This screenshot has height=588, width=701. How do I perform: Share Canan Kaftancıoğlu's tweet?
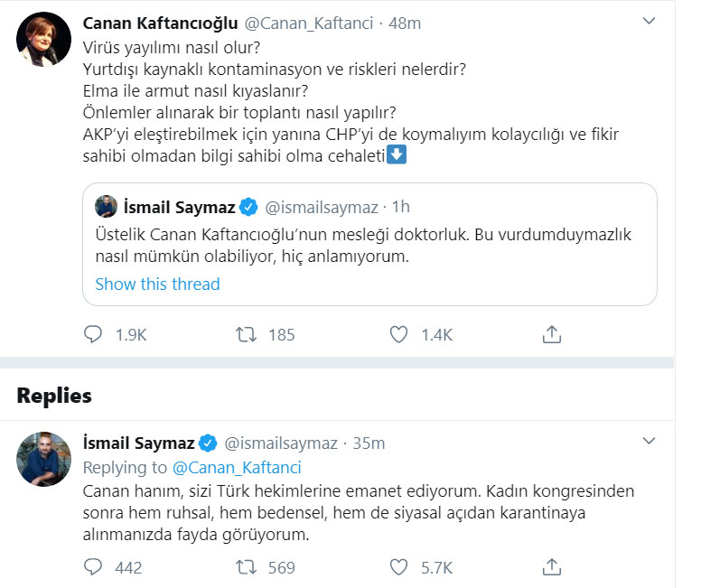tap(551, 335)
